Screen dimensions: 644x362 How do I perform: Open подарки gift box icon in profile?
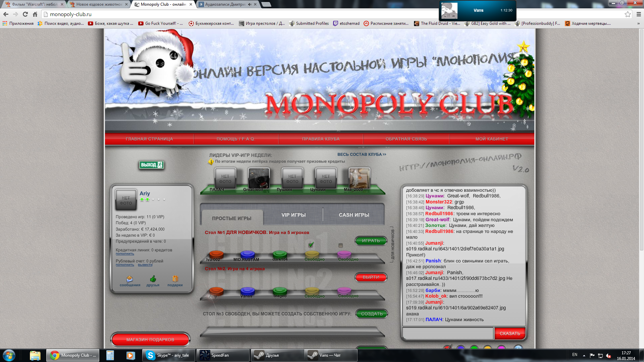[x=175, y=279]
